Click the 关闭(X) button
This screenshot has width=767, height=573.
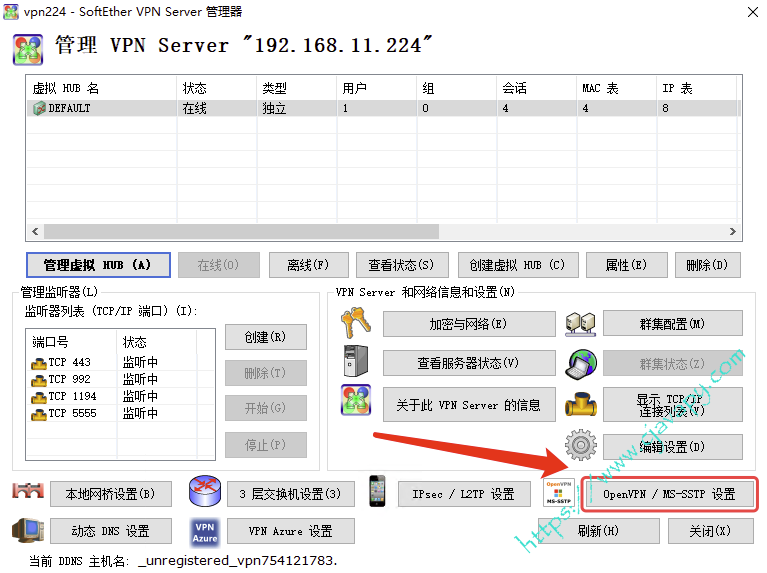(711, 531)
